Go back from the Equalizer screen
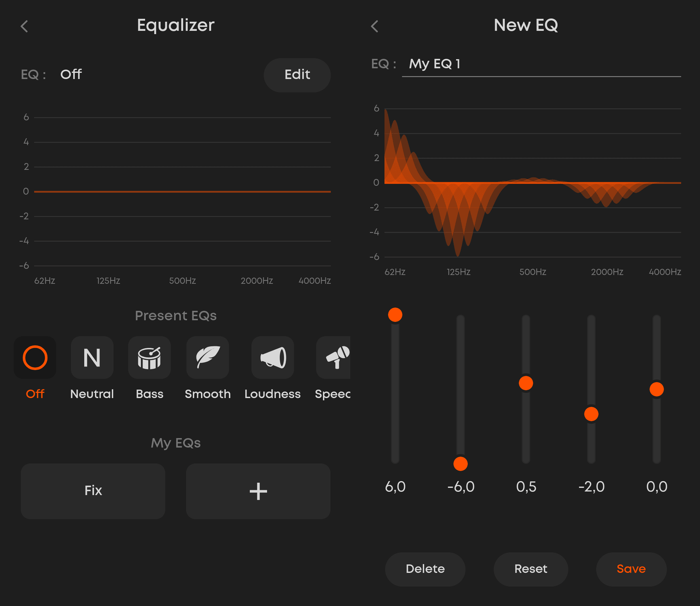Image resolution: width=700 pixels, height=606 pixels. pyautogui.click(x=24, y=26)
